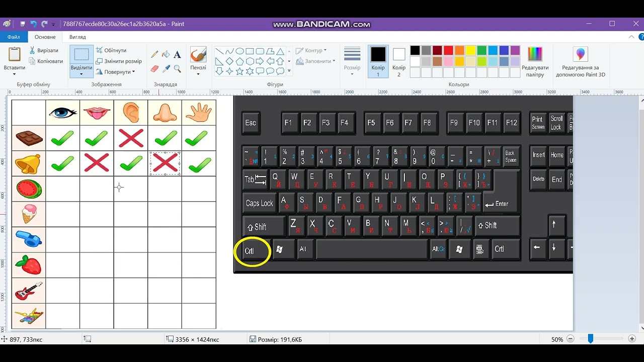Image resolution: width=644 pixels, height=362 pixels.
Task: Select the Text tool
Action: tap(177, 54)
